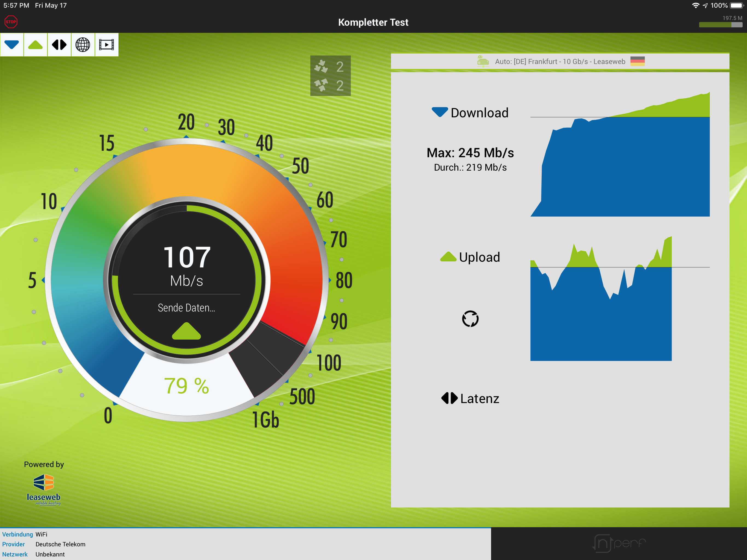This screenshot has width=747, height=560.
Task: Tap the red STOP button
Action: (11, 22)
